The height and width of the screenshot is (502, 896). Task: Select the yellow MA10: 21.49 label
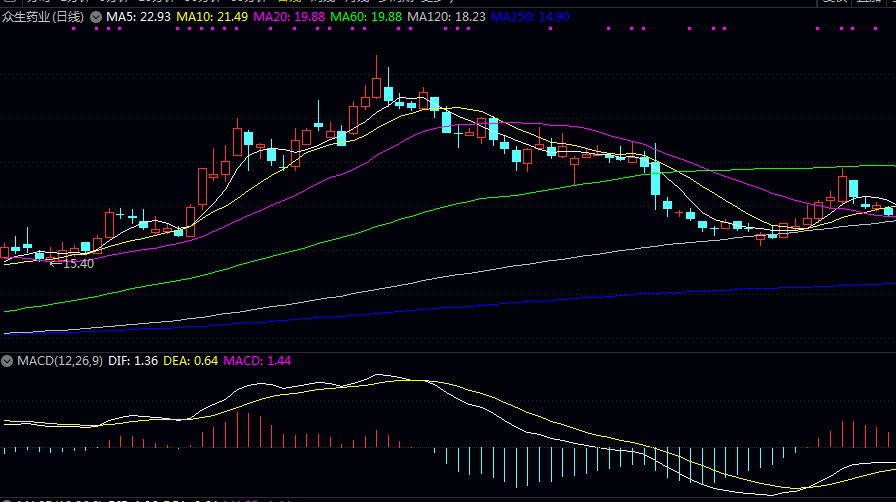pyautogui.click(x=212, y=17)
